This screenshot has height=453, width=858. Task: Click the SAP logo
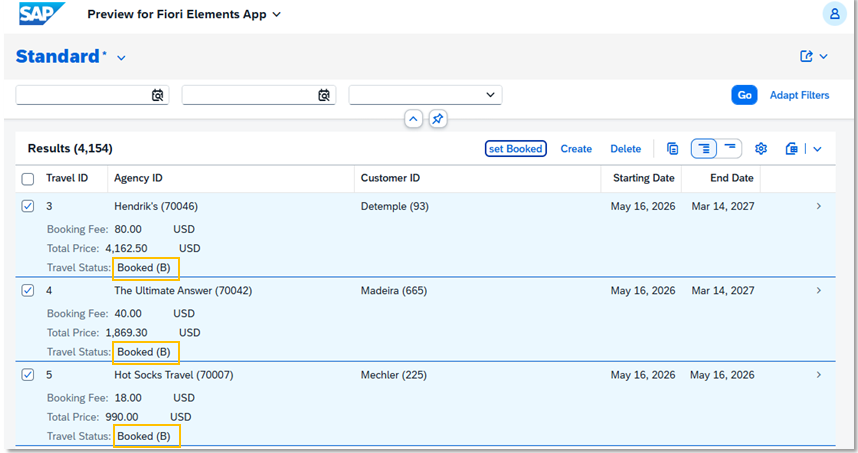(x=42, y=14)
